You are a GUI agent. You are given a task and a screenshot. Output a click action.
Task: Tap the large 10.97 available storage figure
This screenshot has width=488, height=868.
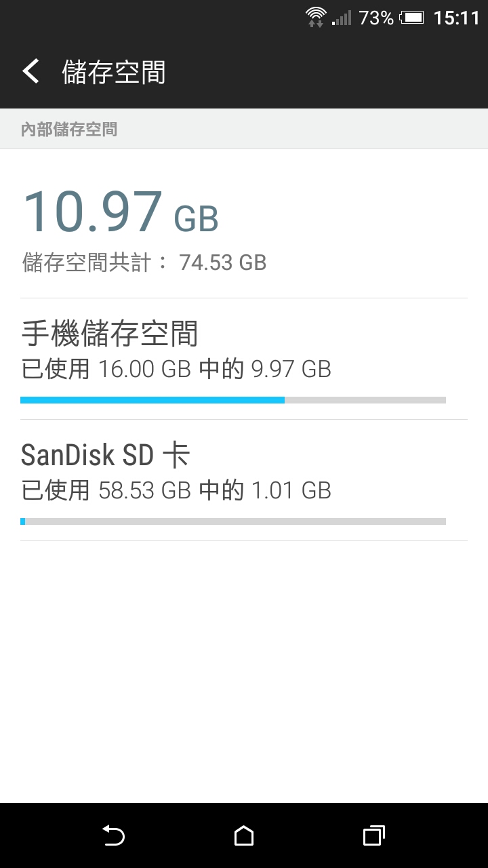pyautogui.click(x=93, y=212)
